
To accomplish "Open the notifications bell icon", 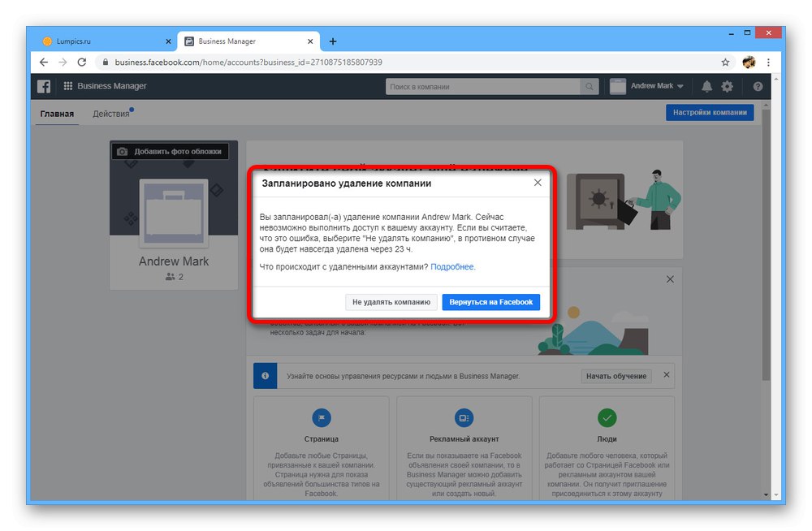I will (707, 86).
